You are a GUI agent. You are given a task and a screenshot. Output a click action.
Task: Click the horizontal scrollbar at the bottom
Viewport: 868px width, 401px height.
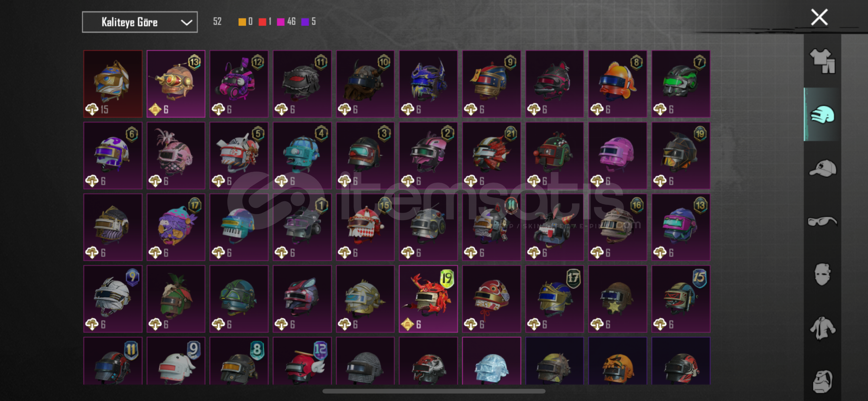[434, 391]
